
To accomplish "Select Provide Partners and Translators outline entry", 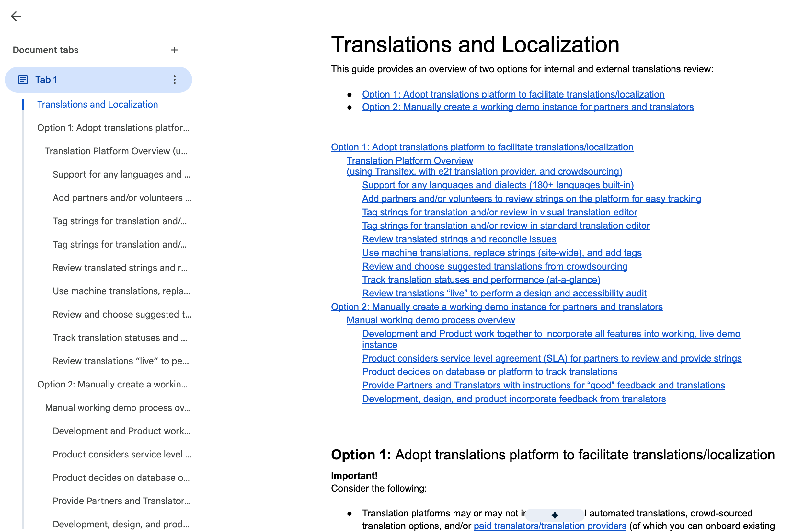I will [x=122, y=501].
